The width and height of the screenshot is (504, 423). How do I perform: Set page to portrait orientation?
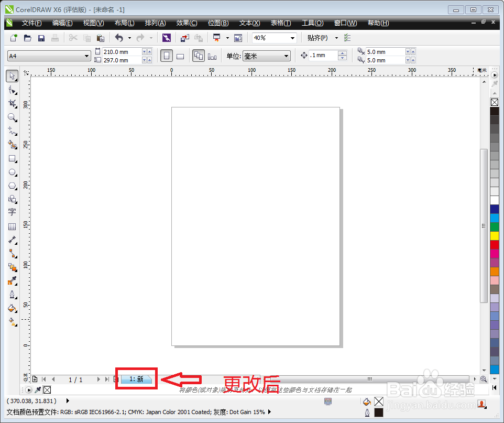click(x=167, y=56)
